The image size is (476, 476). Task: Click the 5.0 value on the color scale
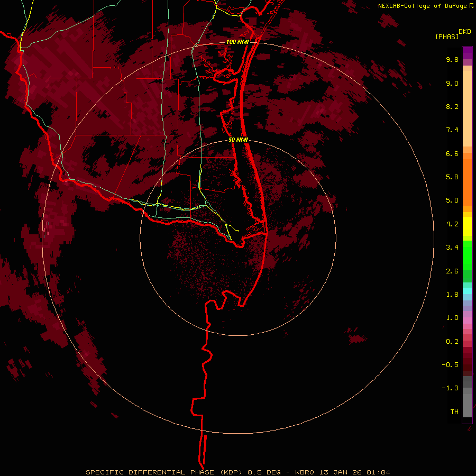pyautogui.click(x=452, y=200)
